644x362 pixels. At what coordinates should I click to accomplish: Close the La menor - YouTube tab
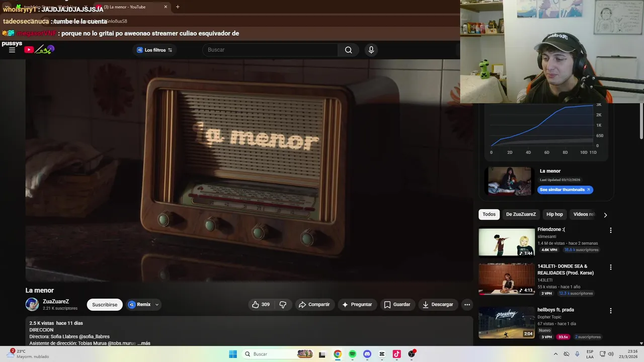(166, 7)
